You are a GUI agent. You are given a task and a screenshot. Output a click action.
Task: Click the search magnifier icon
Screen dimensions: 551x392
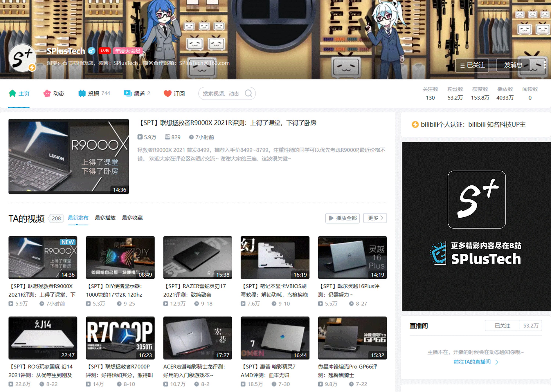(x=249, y=93)
